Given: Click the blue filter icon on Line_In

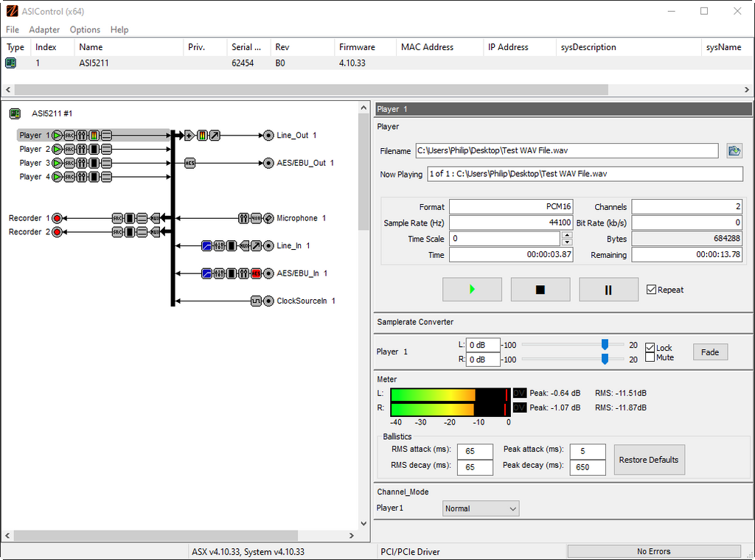Looking at the screenshot, I should click(206, 245).
